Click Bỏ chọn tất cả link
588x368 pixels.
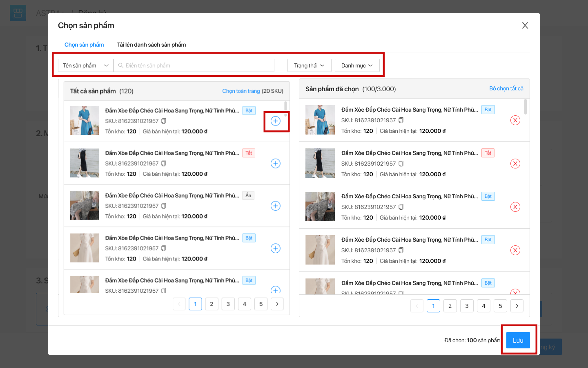coord(506,88)
